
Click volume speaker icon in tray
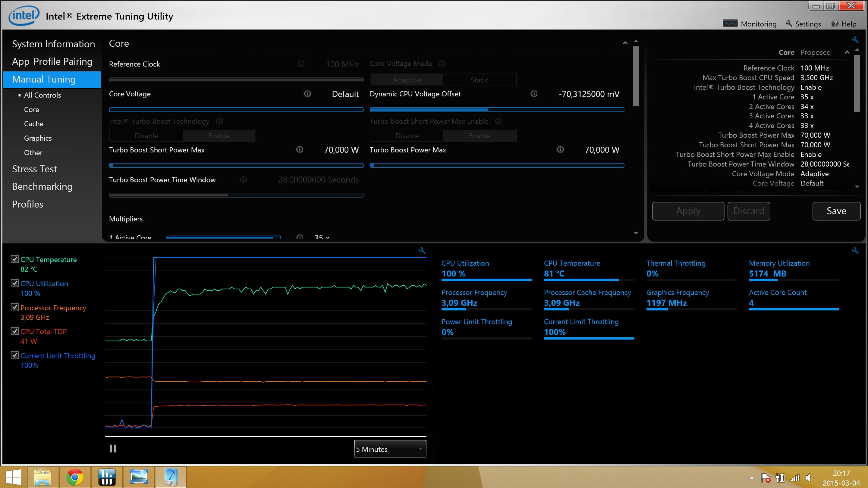[x=809, y=478]
